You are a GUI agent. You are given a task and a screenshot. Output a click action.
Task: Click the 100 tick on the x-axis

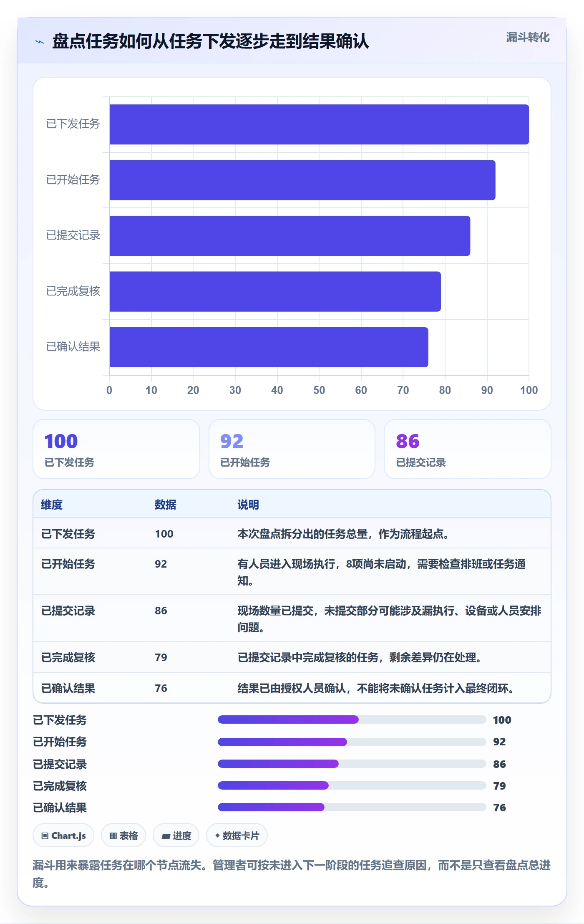point(529,390)
